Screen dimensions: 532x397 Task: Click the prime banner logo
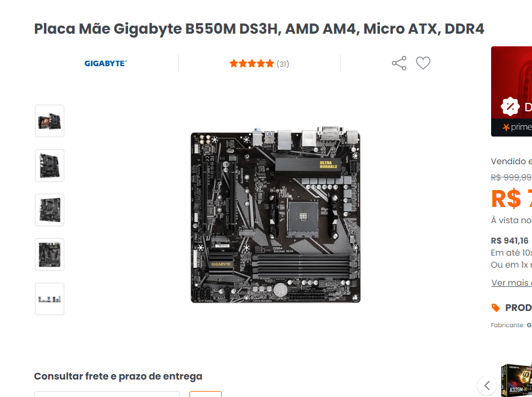(x=517, y=128)
